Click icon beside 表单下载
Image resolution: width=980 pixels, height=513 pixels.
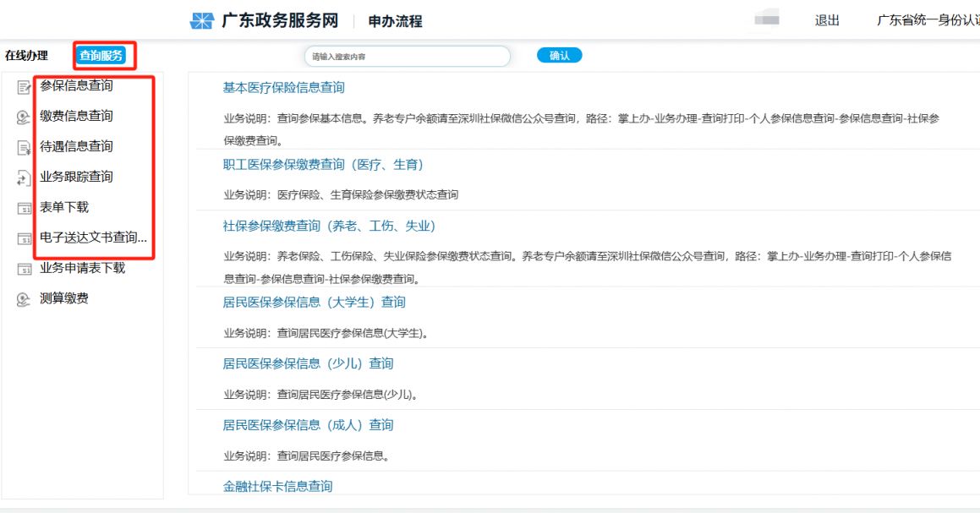(x=24, y=209)
